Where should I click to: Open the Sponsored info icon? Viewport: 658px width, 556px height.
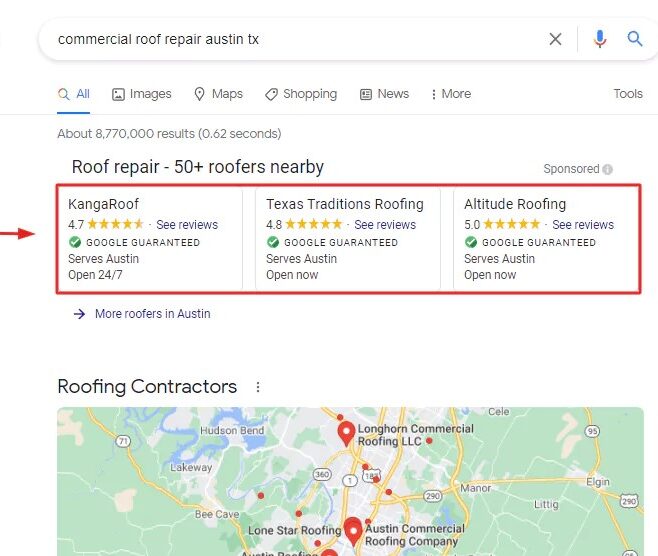pyautogui.click(x=608, y=170)
